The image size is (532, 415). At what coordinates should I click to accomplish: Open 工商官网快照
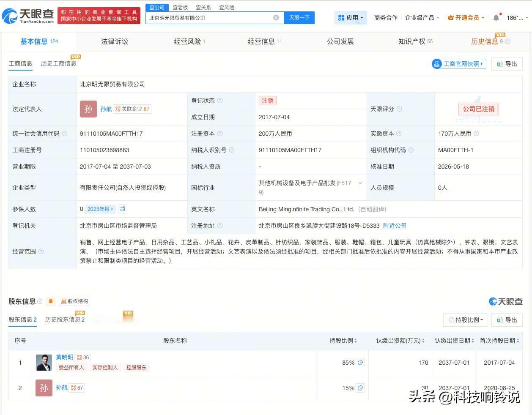coord(459,64)
